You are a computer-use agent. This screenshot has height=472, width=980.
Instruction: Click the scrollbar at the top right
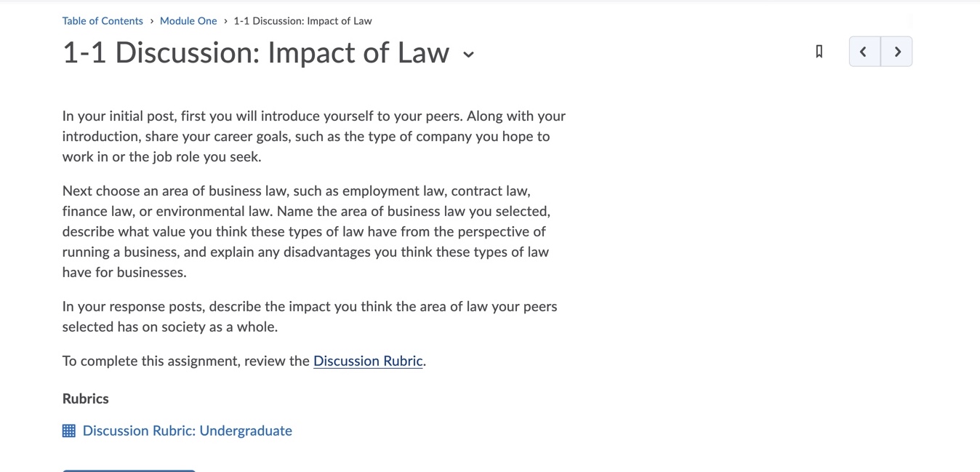click(909, 18)
